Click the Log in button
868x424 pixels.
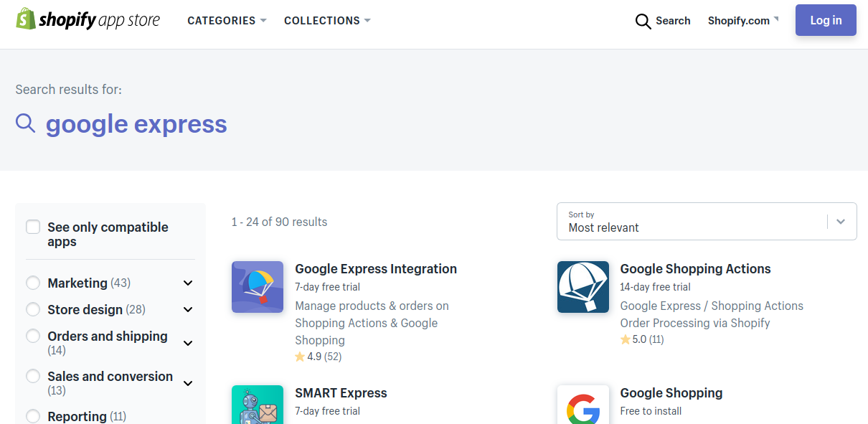click(x=826, y=20)
